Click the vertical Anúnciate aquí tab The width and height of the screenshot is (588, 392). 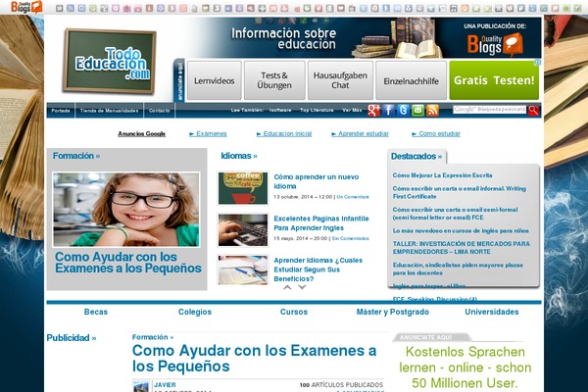click(179, 80)
